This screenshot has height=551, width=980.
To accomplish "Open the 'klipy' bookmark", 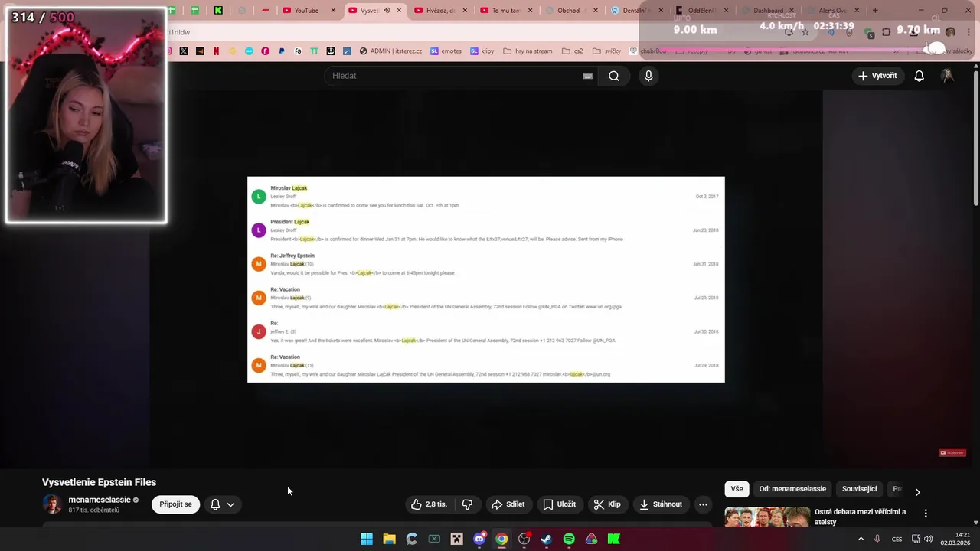I will coord(482,51).
